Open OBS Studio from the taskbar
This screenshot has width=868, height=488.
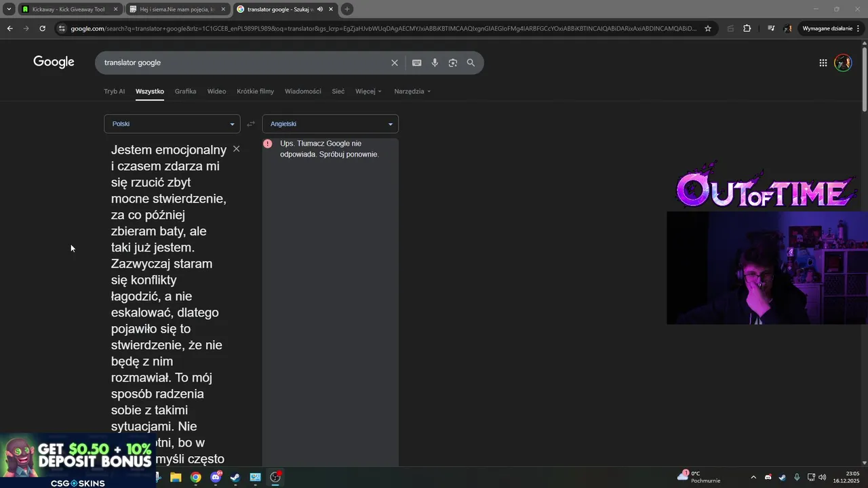click(275, 477)
